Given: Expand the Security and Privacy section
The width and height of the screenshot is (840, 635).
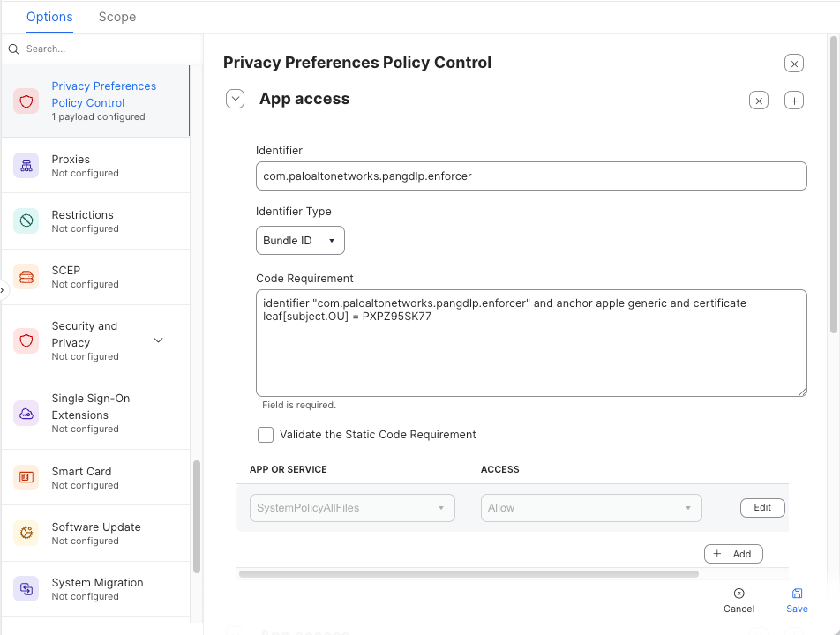Looking at the screenshot, I should pyautogui.click(x=159, y=340).
